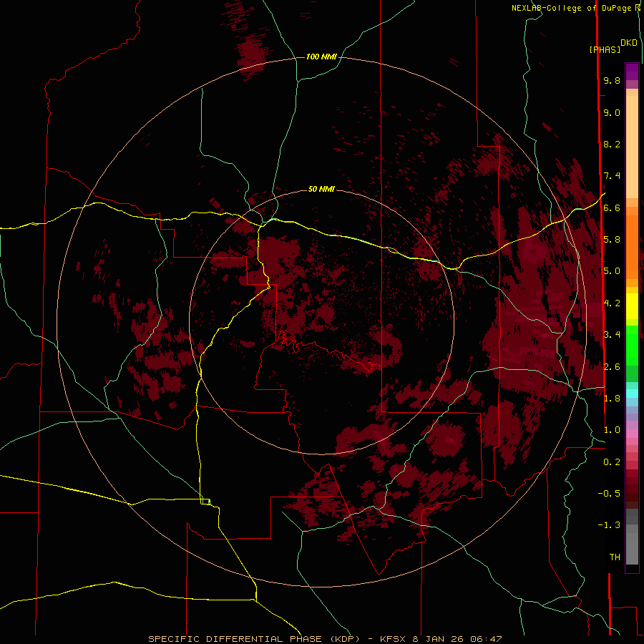Click the 0.2 value on color scale
Screen dimensions: 644x644
[612, 462]
